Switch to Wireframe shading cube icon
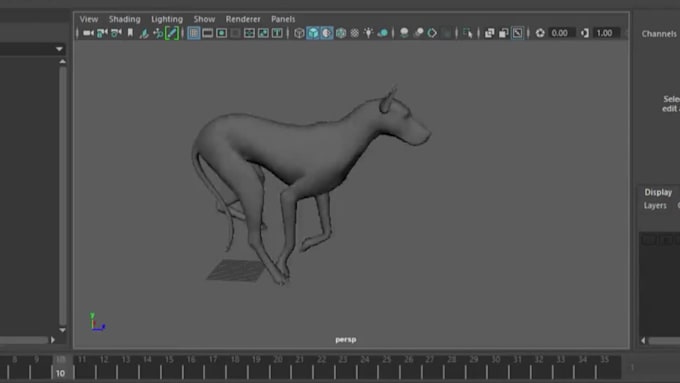Image resolution: width=680 pixels, height=383 pixels. coord(299,33)
